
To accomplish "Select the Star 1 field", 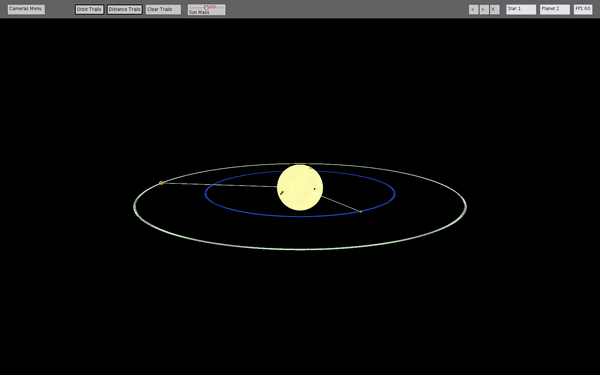I will pos(521,10).
